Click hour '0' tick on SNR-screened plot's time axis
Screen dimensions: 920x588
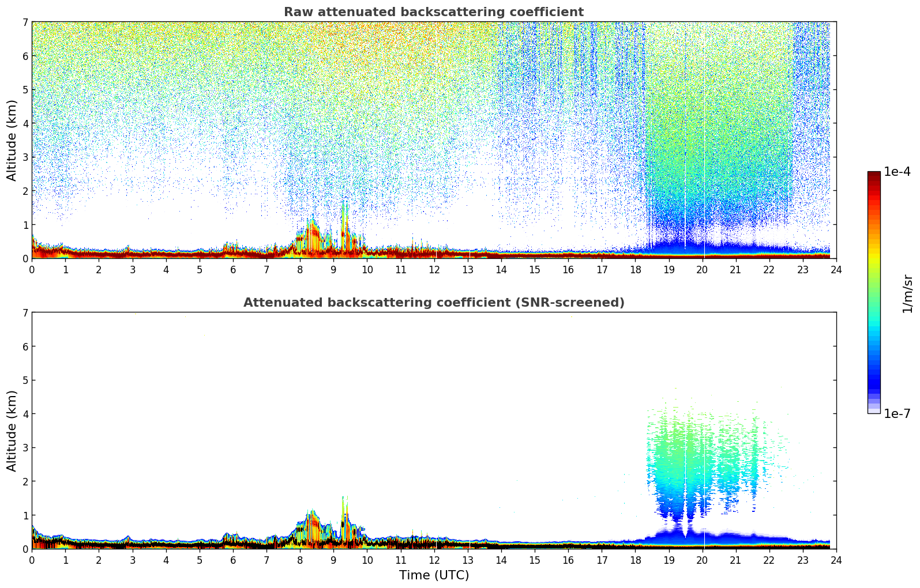point(32,560)
